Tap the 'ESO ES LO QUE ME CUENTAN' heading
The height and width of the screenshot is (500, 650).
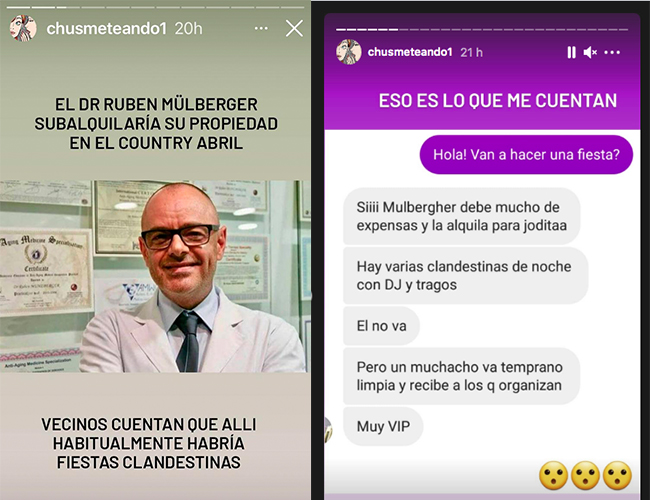[498, 101]
